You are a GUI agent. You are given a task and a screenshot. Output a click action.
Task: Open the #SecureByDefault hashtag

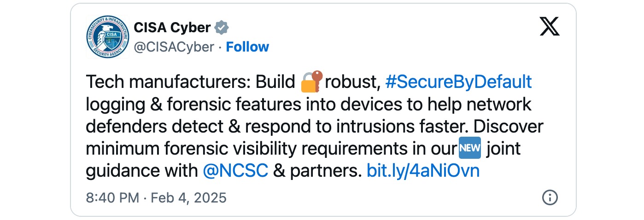tap(458, 82)
